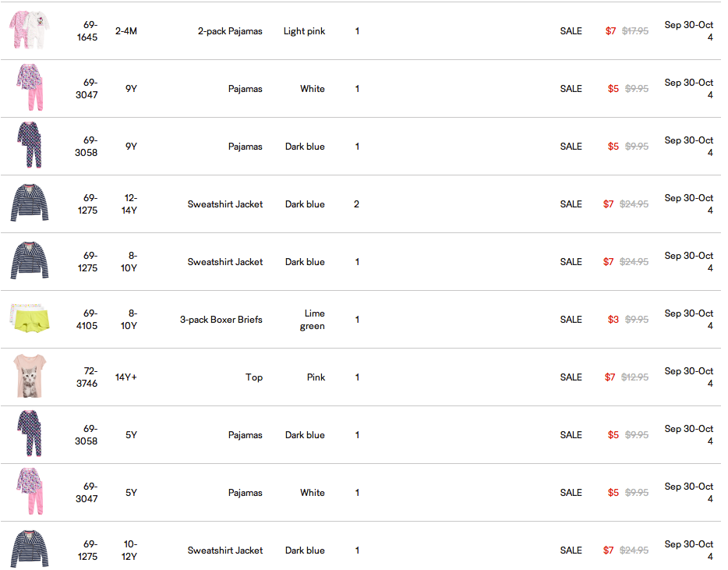Select the crossed-out $17.95 original price
The image size is (728, 570).
point(635,31)
